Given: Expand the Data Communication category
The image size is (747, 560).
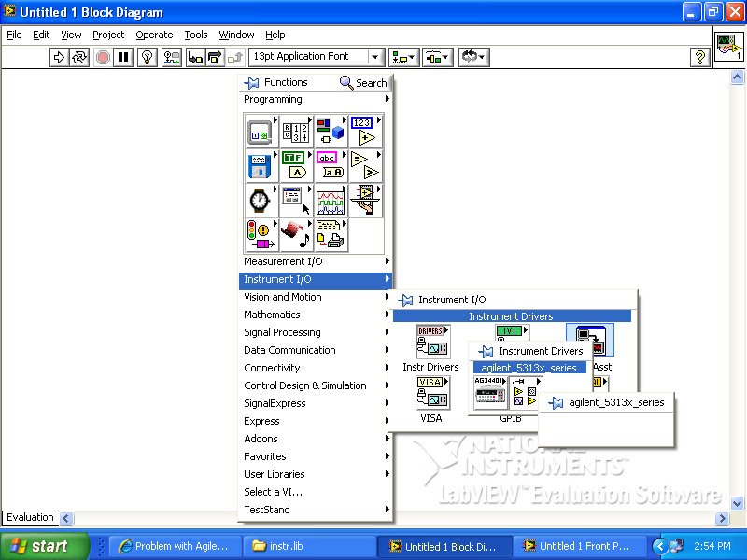Looking at the screenshot, I should pos(316,350).
